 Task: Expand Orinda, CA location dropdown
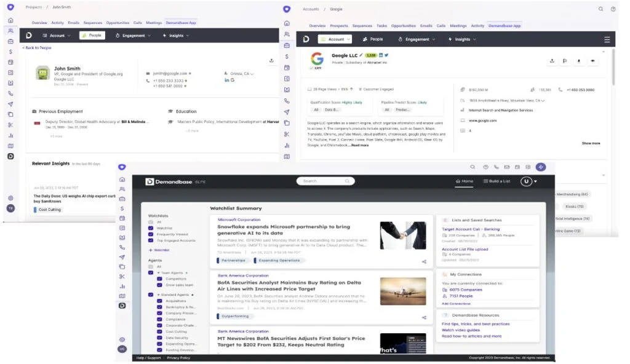pyautogui.click(x=252, y=74)
